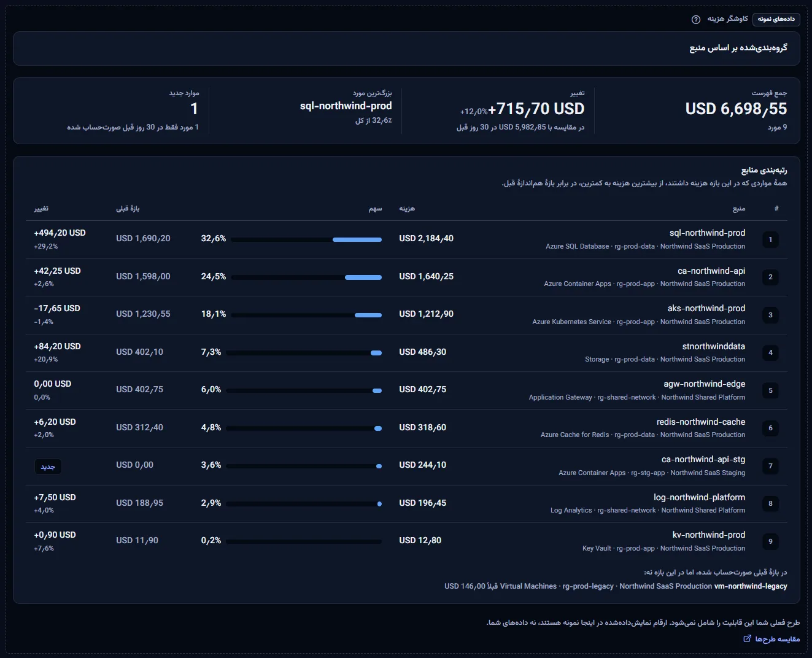Select the kv-northwind-prod resource name
Screen dimensions: 812x658
pos(709,535)
